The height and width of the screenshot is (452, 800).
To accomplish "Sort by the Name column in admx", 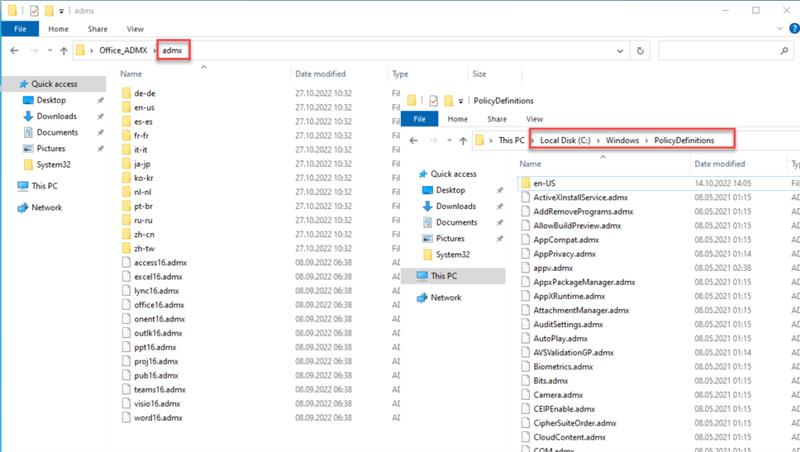I will 131,74.
